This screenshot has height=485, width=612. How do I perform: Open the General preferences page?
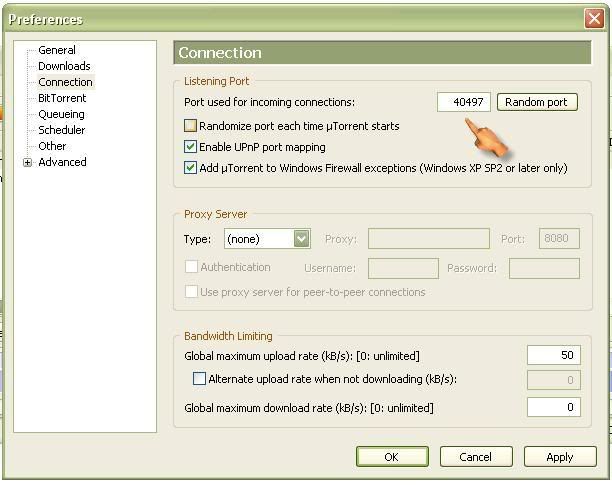57,50
